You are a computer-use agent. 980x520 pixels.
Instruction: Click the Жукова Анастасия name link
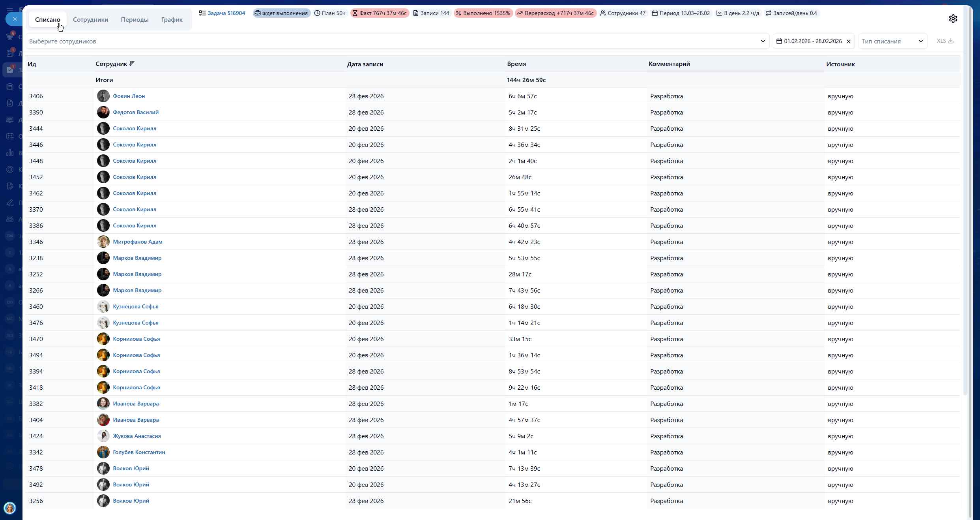tap(137, 436)
